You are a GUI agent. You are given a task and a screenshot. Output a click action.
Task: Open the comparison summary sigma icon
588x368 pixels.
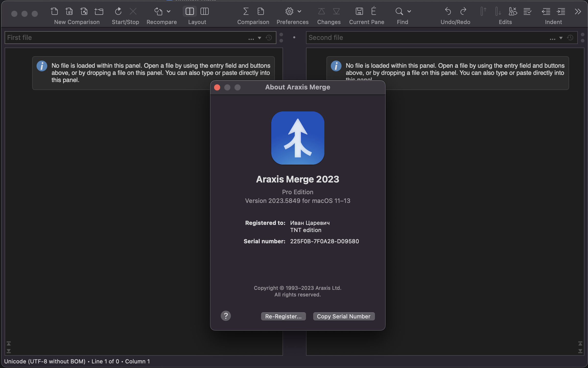tap(246, 11)
